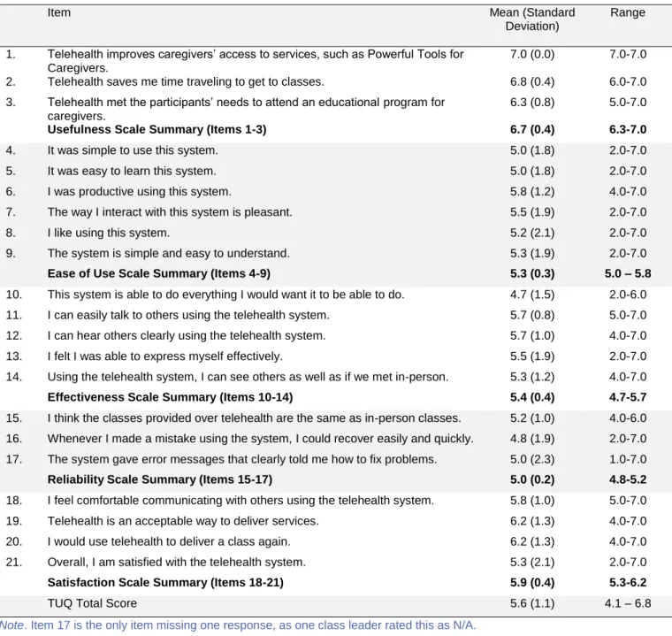This screenshot has width=672, height=636.
Task: Click the range '2.0-6.0' for item 10
Action: coord(628,295)
